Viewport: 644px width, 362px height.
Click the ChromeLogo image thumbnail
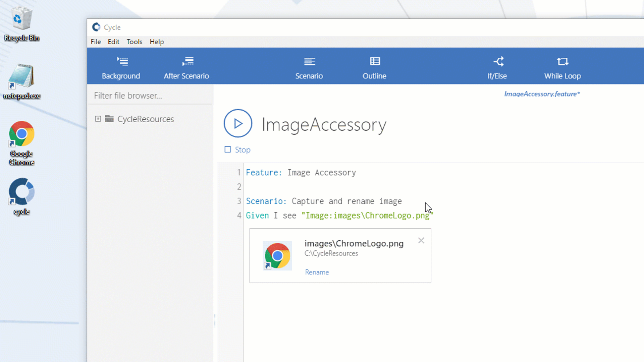[277, 256]
